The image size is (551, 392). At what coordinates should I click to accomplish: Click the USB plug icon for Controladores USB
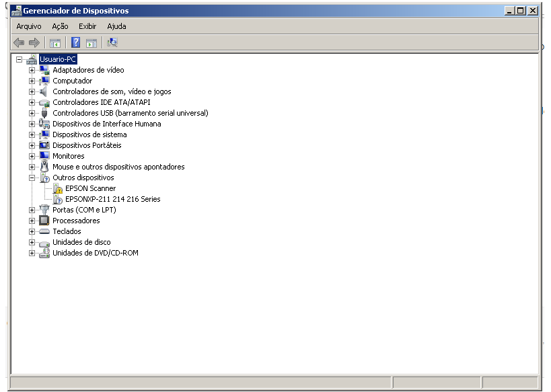[x=44, y=113]
